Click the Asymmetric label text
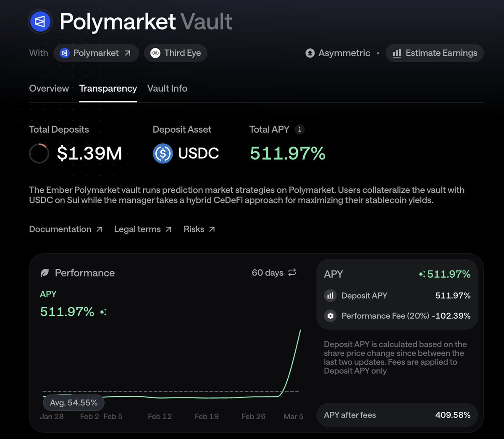The width and height of the screenshot is (504, 439). [344, 53]
